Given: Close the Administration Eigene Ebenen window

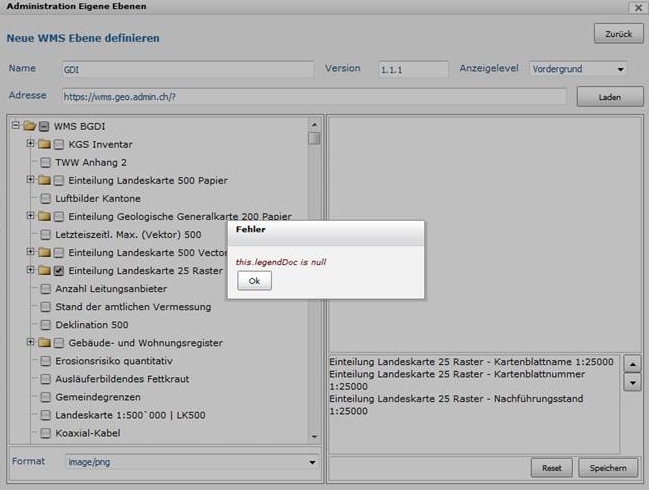Looking at the screenshot, I should pyautogui.click(x=636, y=7).
